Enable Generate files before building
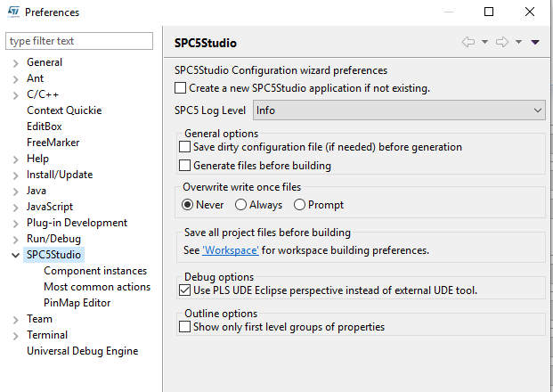Image resolution: width=553 pixels, height=392 pixels. click(185, 166)
